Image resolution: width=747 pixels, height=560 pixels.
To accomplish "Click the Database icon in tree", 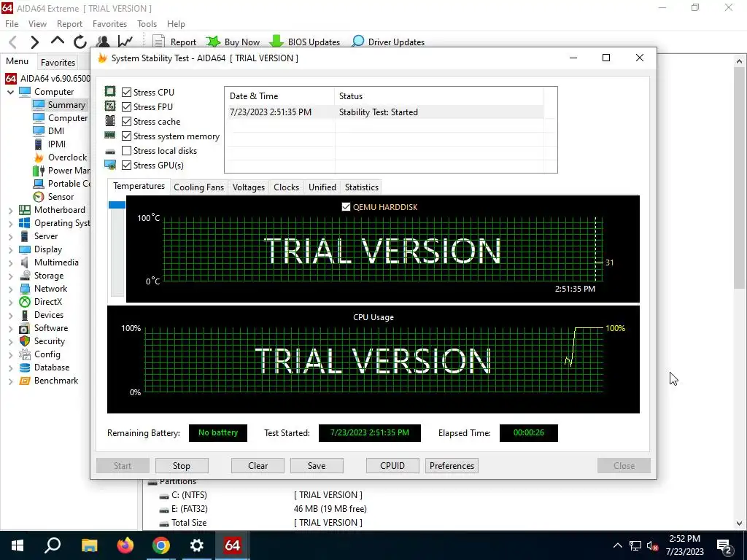I will click(x=24, y=367).
